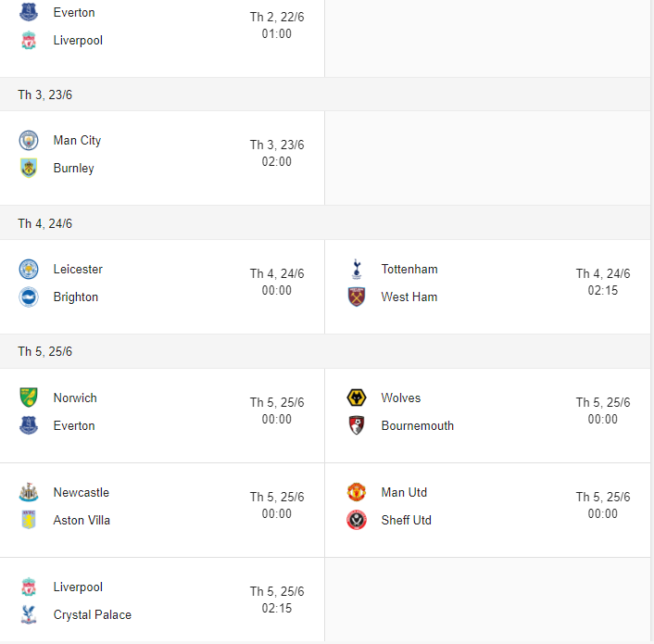Click the Aston Villa club crest
654x644 pixels.
[29, 521]
